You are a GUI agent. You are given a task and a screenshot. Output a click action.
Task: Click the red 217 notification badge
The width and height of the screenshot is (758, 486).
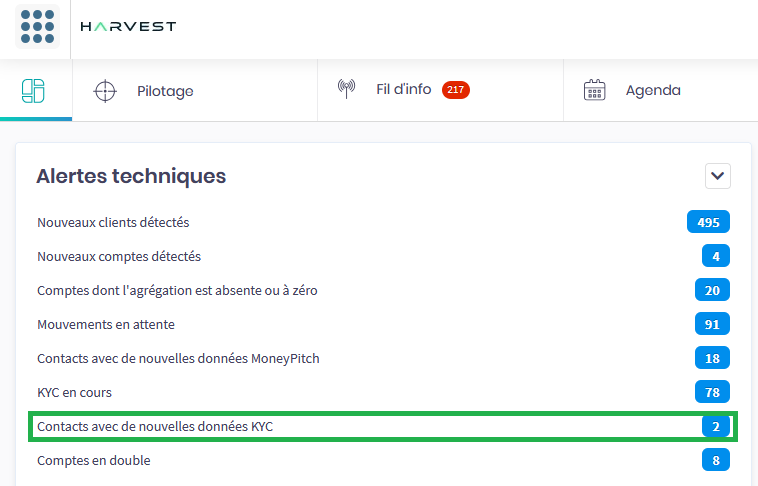(x=455, y=90)
